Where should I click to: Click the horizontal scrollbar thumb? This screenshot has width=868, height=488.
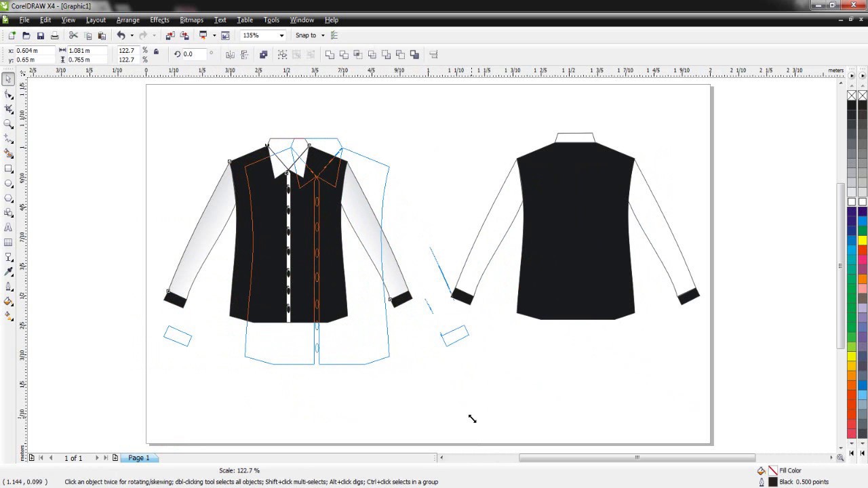637,458
